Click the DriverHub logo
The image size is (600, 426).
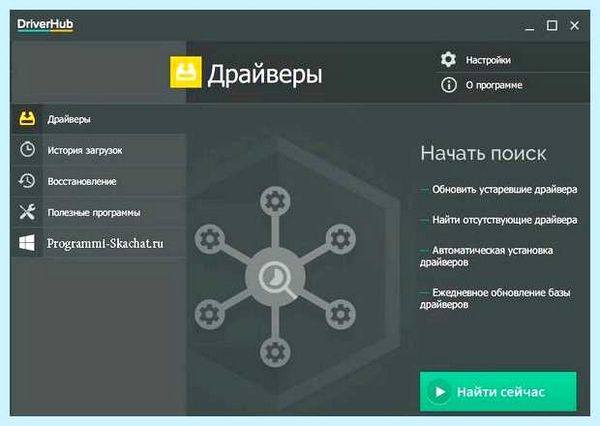pyautogui.click(x=45, y=25)
